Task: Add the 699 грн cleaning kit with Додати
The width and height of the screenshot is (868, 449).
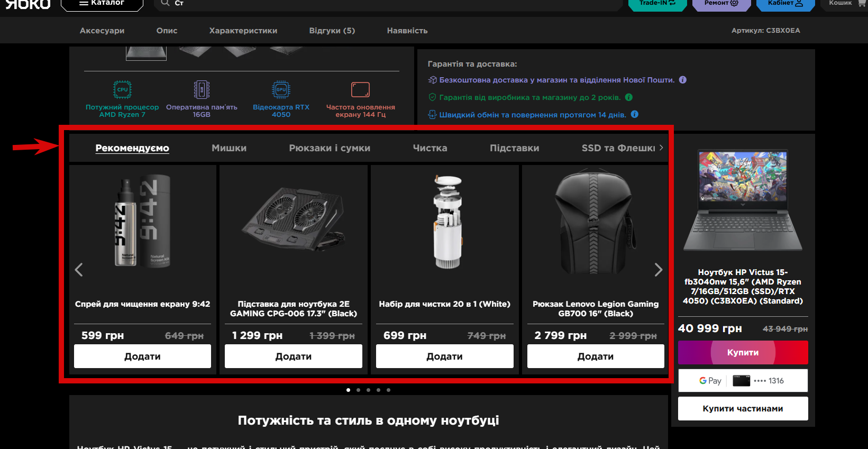Action: 445,356
